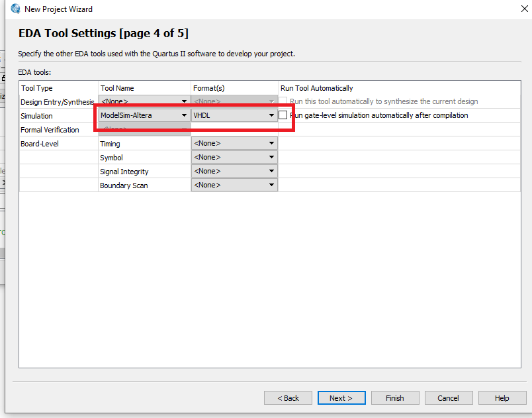Select the Board-Level row label
532x418 pixels.
(40, 144)
